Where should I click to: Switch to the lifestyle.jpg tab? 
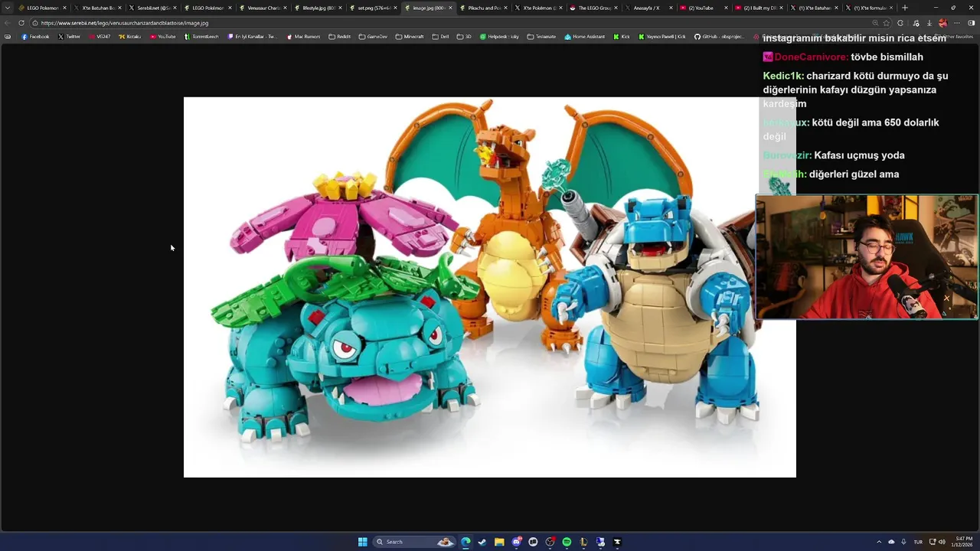pyautogui.click(x=318, y=8)
